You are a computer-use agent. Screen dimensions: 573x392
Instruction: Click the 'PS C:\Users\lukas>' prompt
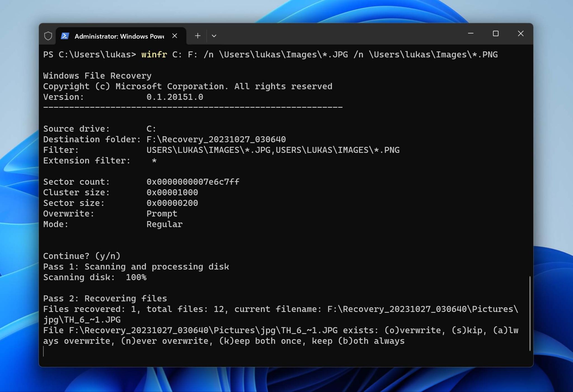tap(90, 54)
